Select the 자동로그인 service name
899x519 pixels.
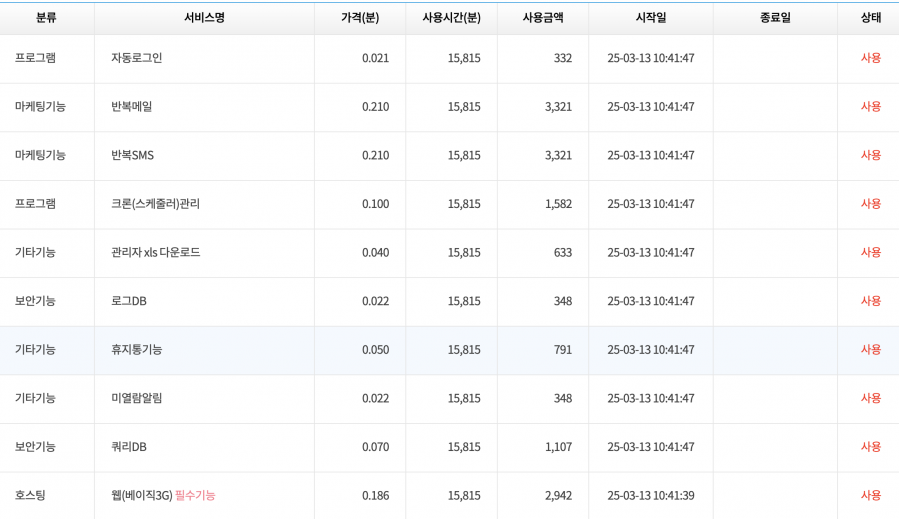click(x=136, y=58)
